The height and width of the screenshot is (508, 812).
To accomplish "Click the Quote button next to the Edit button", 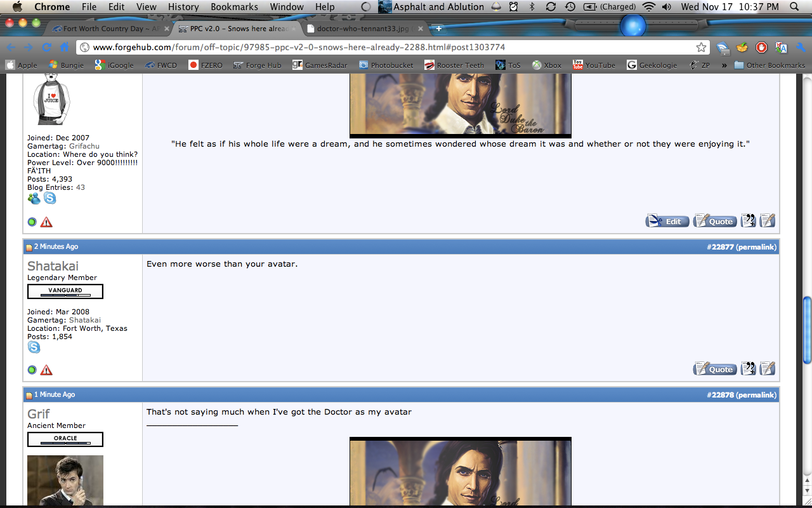I will pos(715,220).
